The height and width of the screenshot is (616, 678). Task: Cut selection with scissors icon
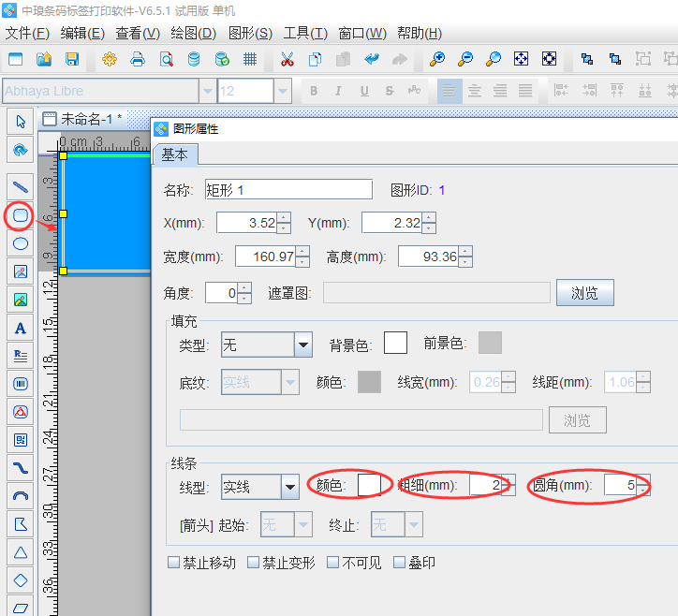coord(287,59)
